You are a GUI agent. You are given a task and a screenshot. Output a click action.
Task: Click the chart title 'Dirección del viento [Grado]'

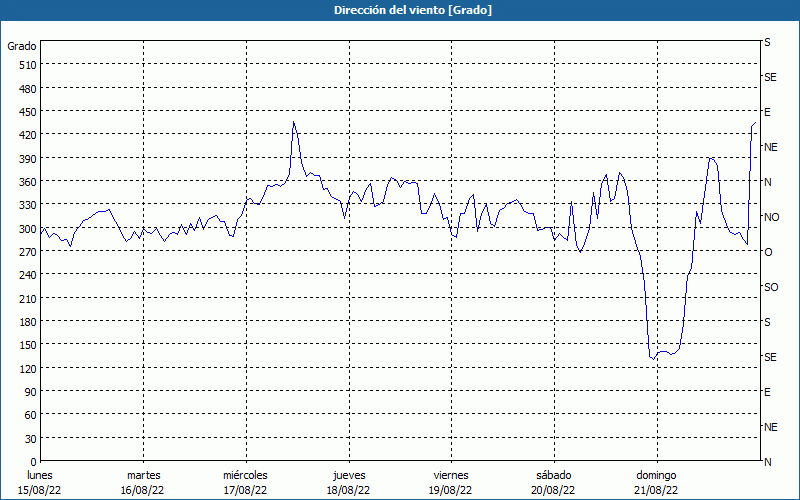pos(413,10)
